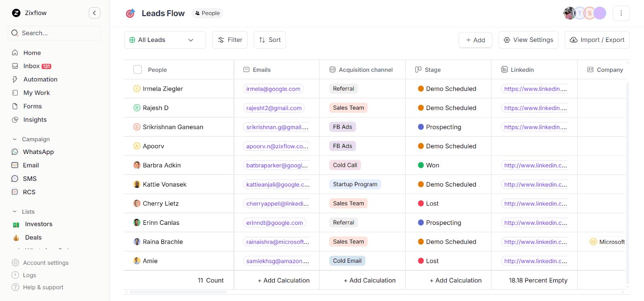Open the Investors list
The height and width of the screenshot is (301, 644).
point(38,224)
